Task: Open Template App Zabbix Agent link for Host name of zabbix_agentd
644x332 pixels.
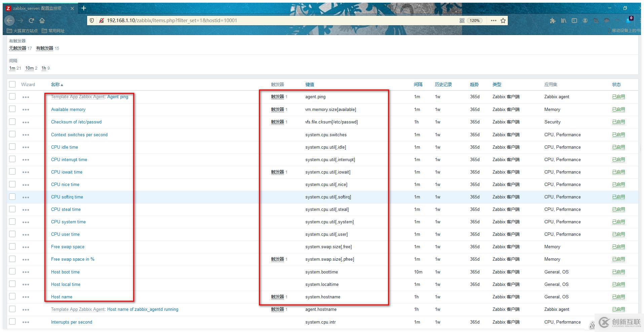Action: [x=78, y=309]
